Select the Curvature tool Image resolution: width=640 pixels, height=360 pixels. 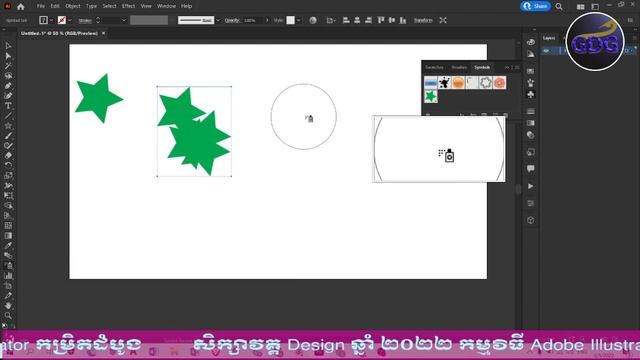[x=8, y=96]
